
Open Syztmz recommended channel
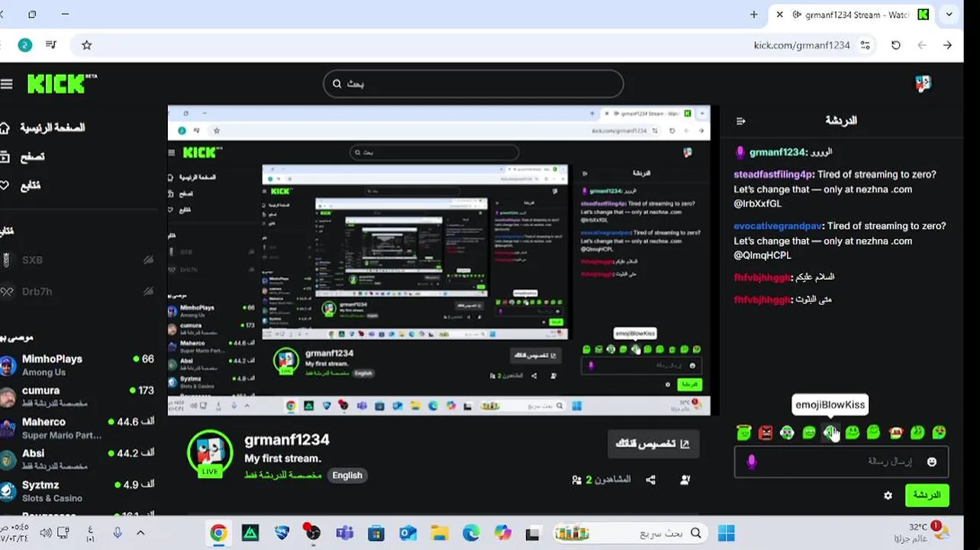click(x=76, y=490)
